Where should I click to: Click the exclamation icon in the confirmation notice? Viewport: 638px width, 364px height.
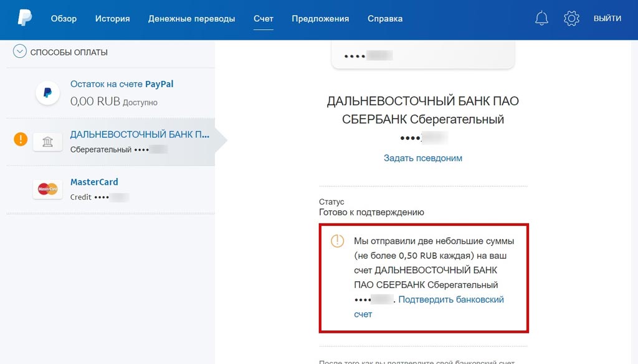pos(337,241)
